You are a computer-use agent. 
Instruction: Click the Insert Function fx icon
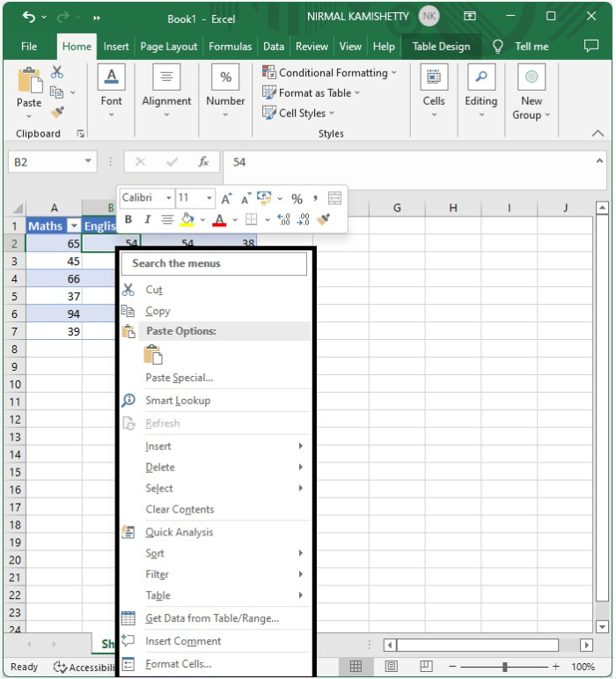pyautogui.click(x=203, y=162)
